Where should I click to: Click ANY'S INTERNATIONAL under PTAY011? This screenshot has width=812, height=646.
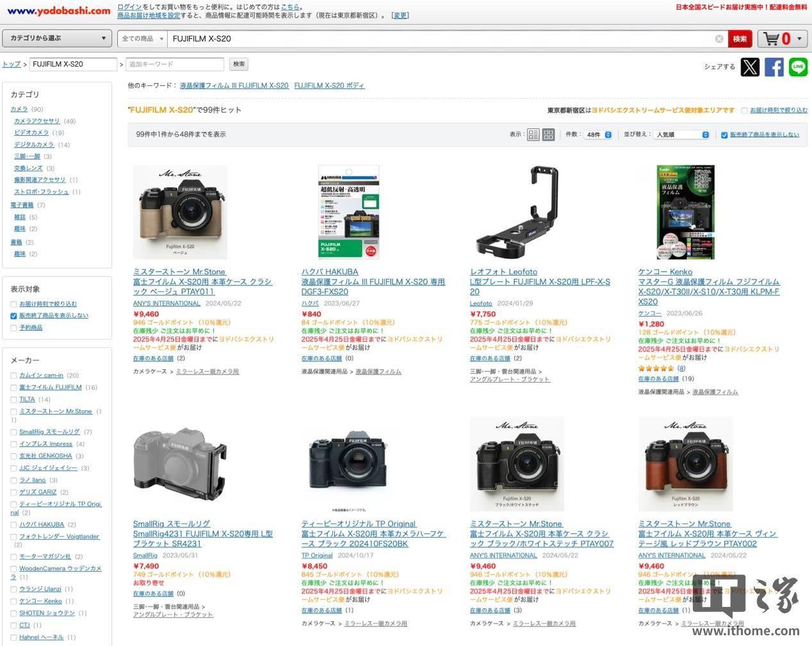point(166,304)
